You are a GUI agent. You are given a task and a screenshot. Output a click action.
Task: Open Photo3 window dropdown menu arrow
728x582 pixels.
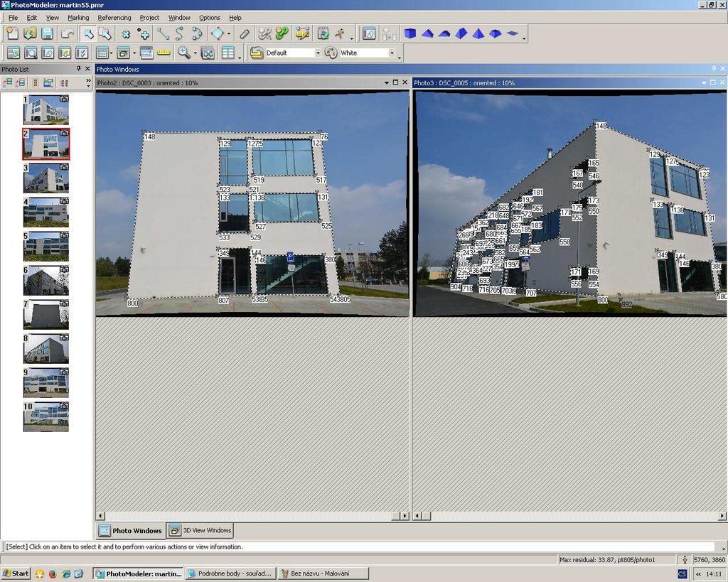tap(704, 82)
